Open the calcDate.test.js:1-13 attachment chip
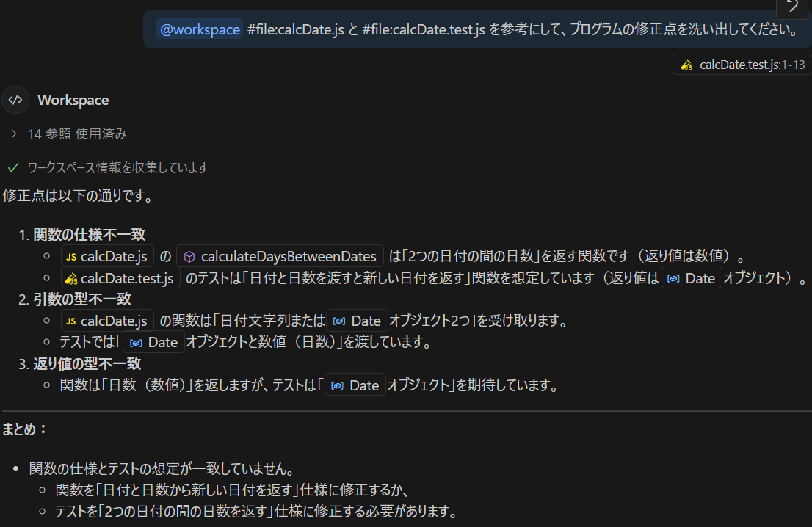This screenshot has height=527, width=812. [742, 65]
